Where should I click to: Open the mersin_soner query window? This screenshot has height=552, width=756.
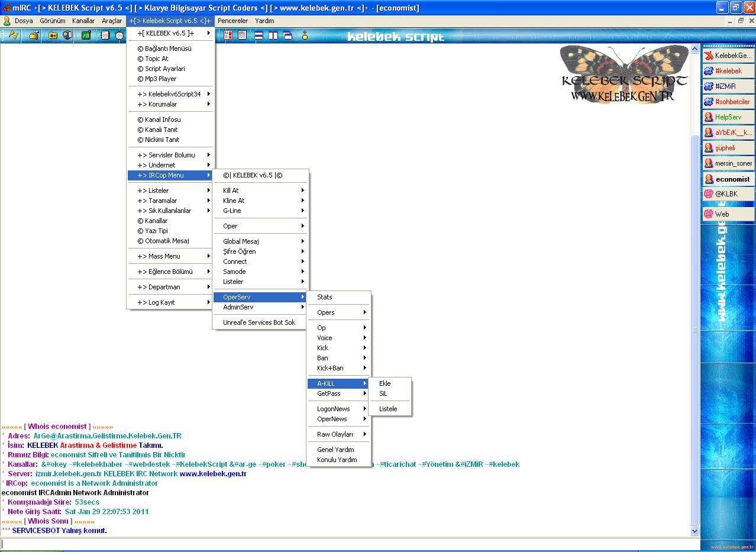(729, 163)
